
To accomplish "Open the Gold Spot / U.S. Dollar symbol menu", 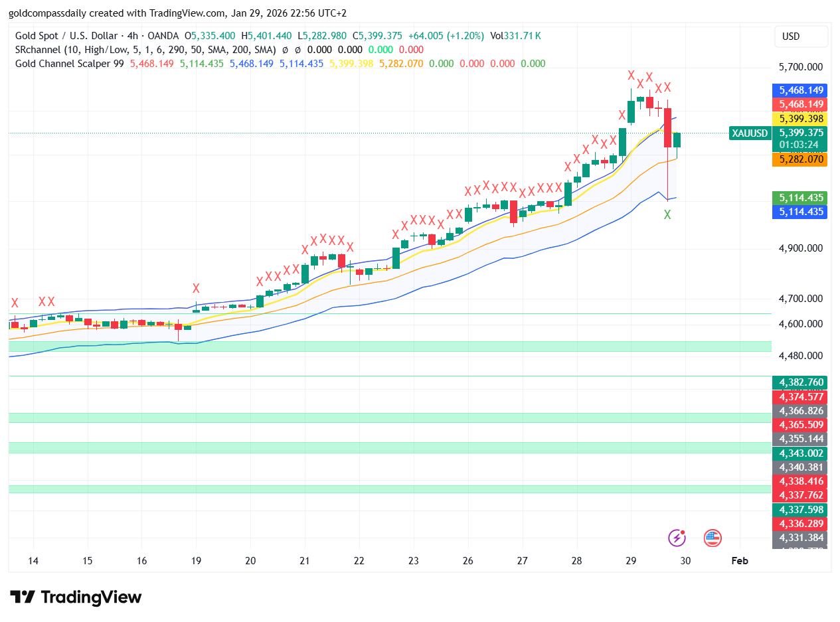I will tap(66, 37).
